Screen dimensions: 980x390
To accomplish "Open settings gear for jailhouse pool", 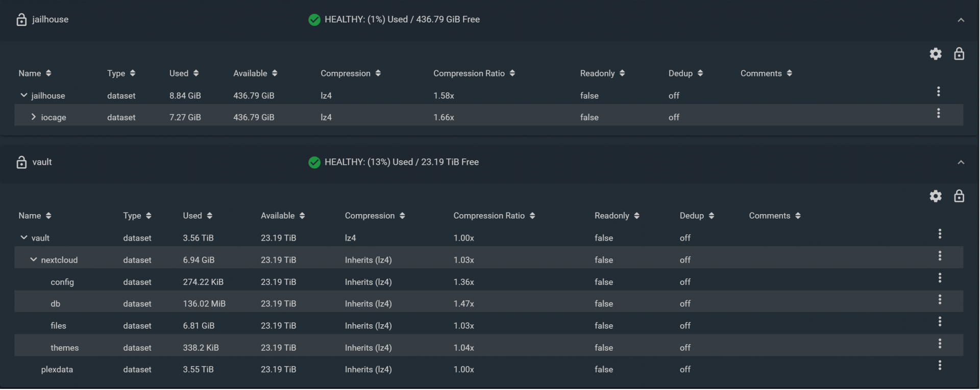I will click(935, 54).
